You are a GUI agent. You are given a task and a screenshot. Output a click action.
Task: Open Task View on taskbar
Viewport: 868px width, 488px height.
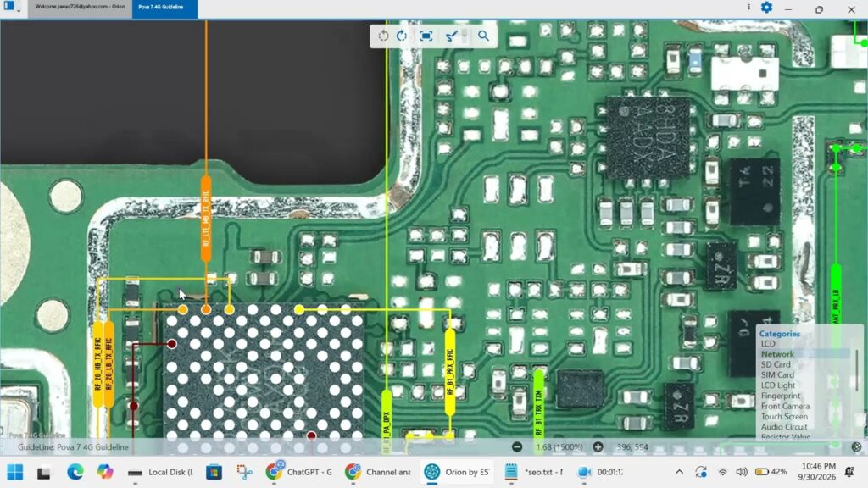pyautogui.click(x=44, y=473)
